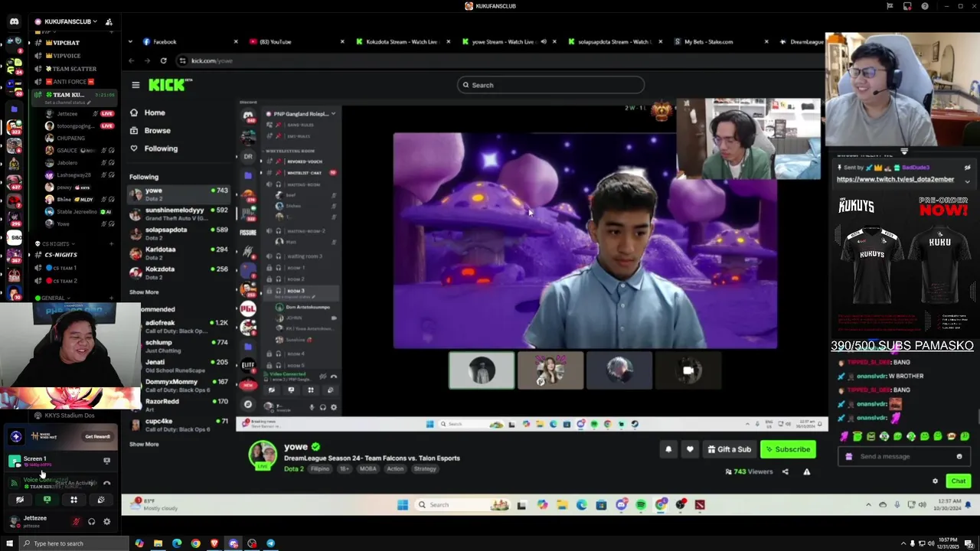
Task: Open the Kick hamburger menu
Action: [x=136, y=85]
